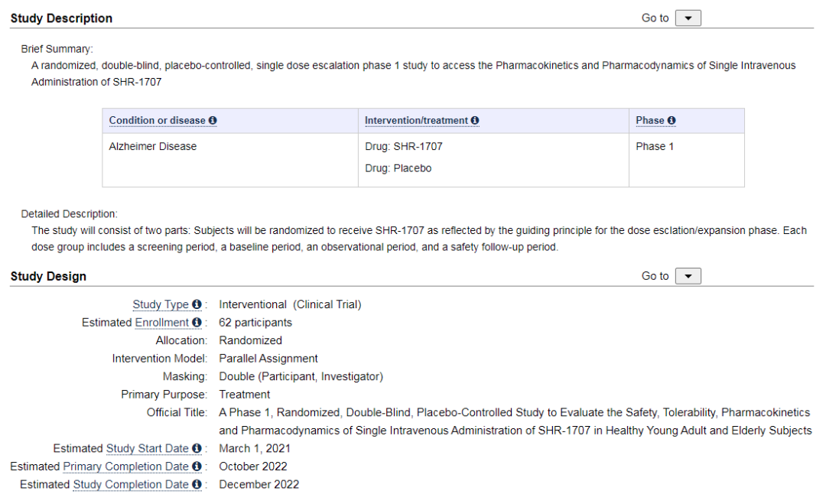Click the Phase column header link

point(650,121)
